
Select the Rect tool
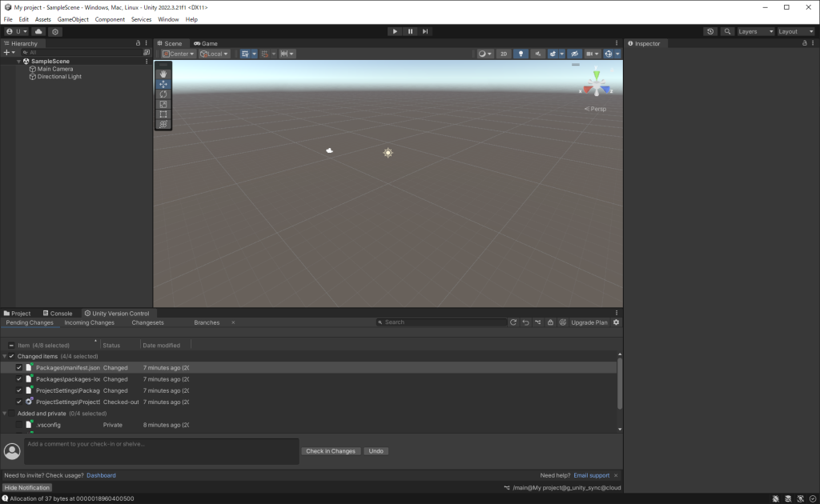(x=163, y=114)
